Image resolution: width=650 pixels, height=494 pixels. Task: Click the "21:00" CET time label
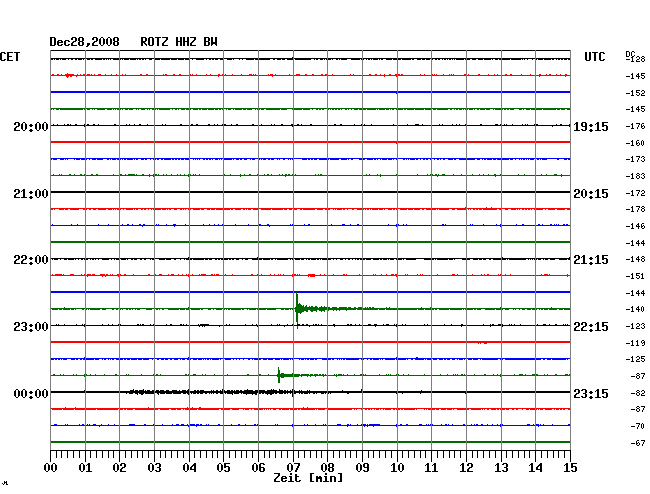click(x=31, y=194)
